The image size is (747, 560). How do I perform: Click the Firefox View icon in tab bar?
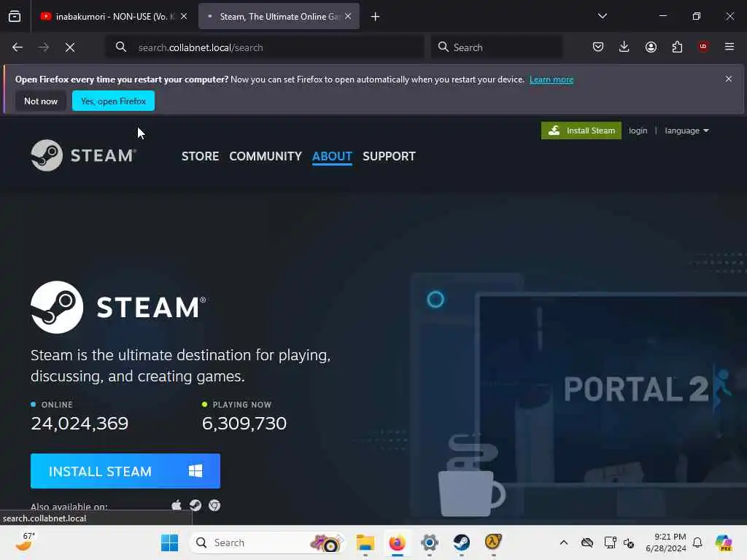coord(15,16)
